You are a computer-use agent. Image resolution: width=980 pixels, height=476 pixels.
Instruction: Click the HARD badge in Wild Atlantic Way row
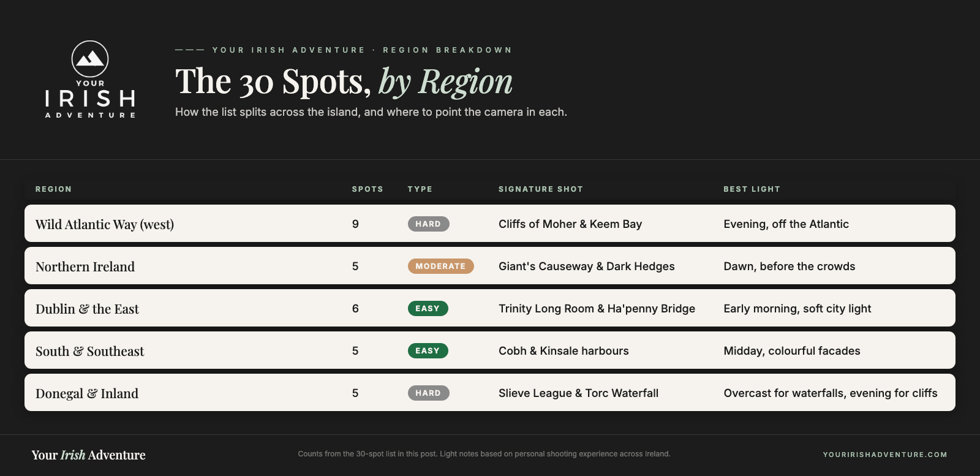coord(428,224)
